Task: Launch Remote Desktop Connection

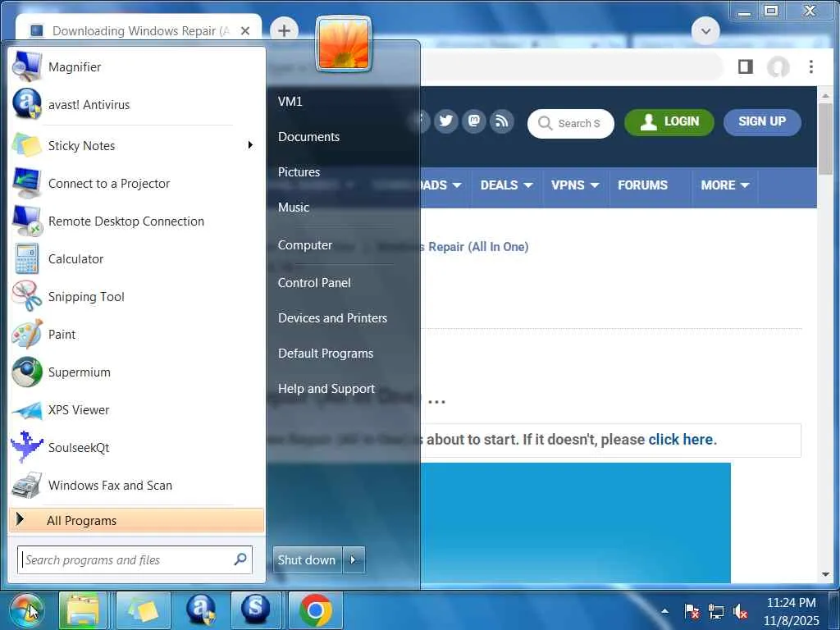Action: [137, 221]
